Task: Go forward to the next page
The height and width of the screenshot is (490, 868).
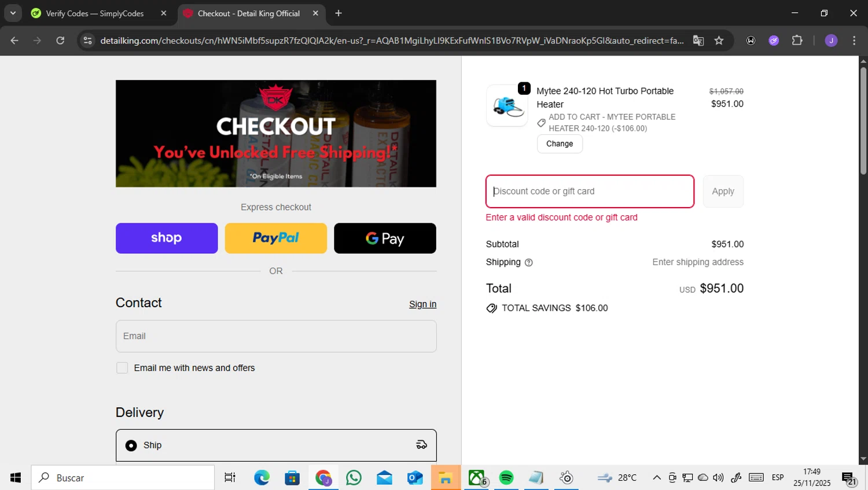Action: 37,40
